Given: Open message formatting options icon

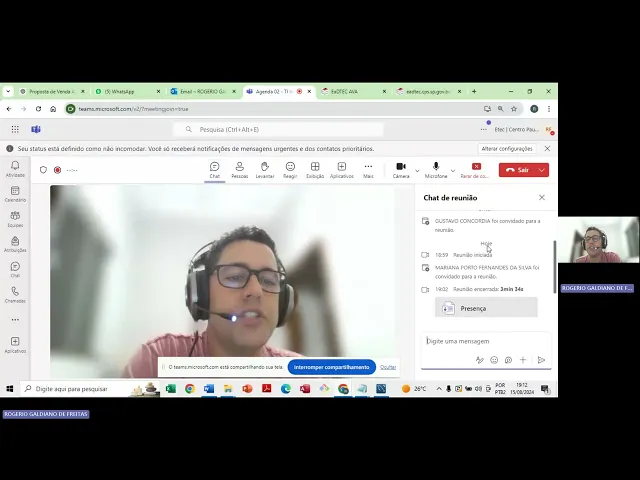Looking at the screenshot, I should pyautogui.click(x=480, y=360).
